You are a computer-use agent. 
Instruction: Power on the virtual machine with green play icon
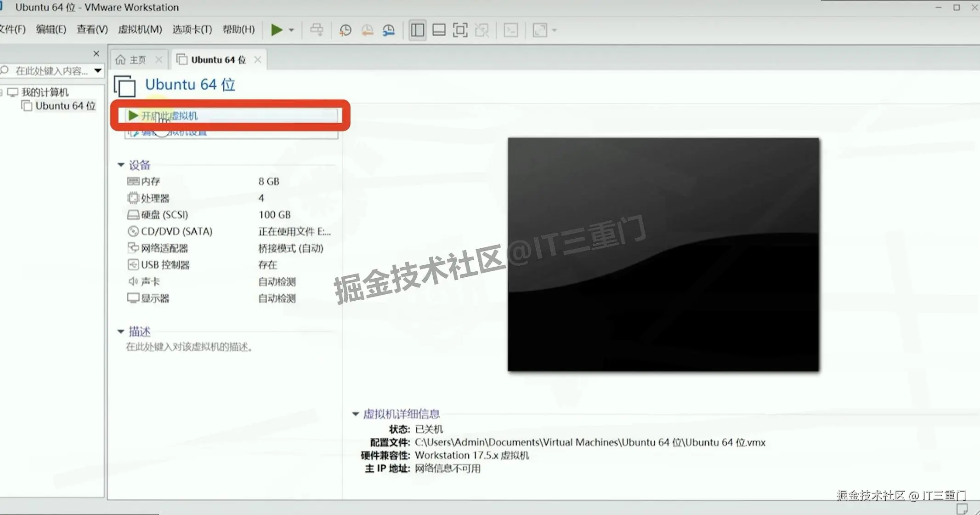[x=276, y=29]
